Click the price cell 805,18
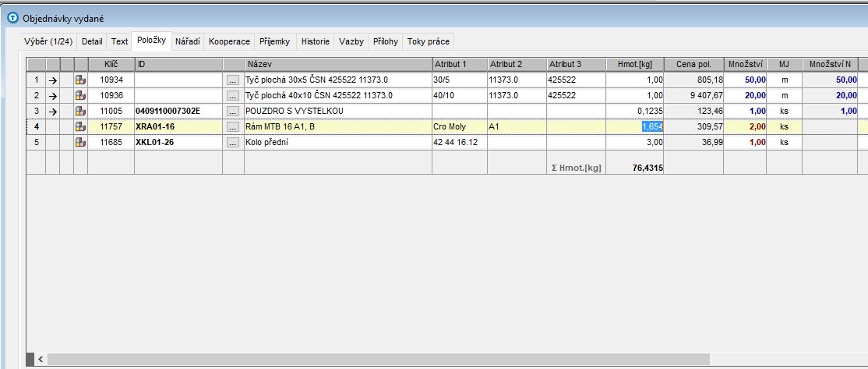 pos(693,80)
